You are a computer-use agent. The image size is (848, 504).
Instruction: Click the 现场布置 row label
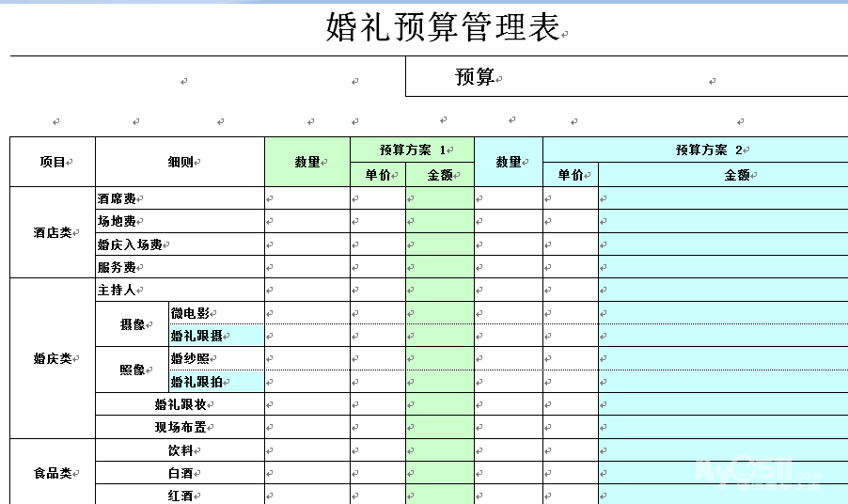[181, 427]
